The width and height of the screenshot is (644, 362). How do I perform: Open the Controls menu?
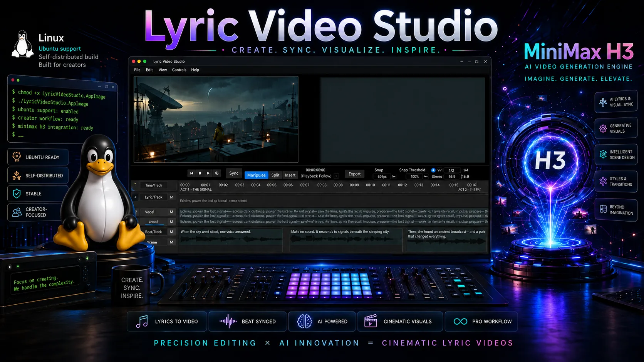point(179,70)
